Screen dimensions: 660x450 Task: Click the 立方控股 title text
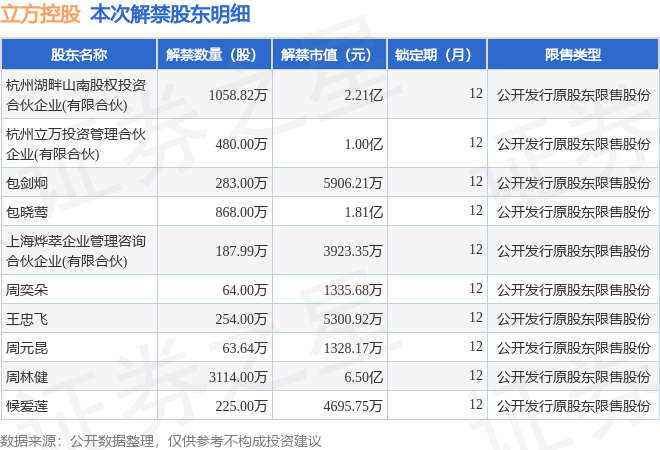pyautogui.click(x=40, y=14)
